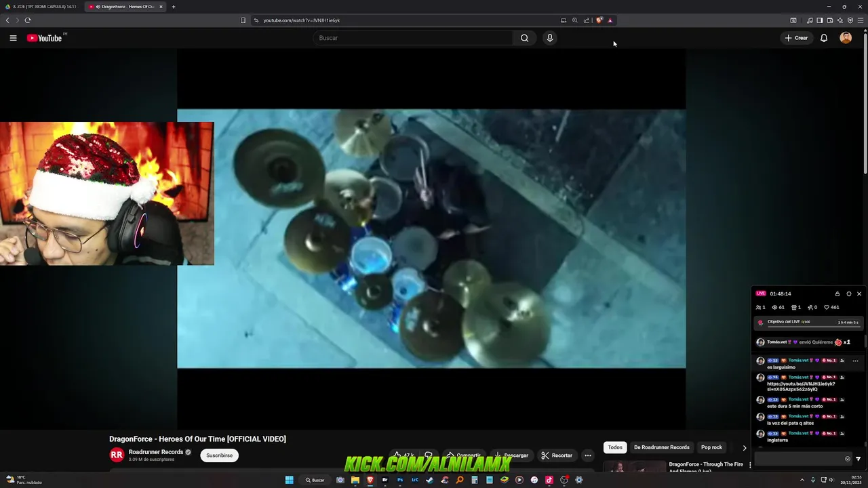The width and height of the screenshot is (868, 488).
Task: Click the LIVE gifts box counter
Action: 796,307
